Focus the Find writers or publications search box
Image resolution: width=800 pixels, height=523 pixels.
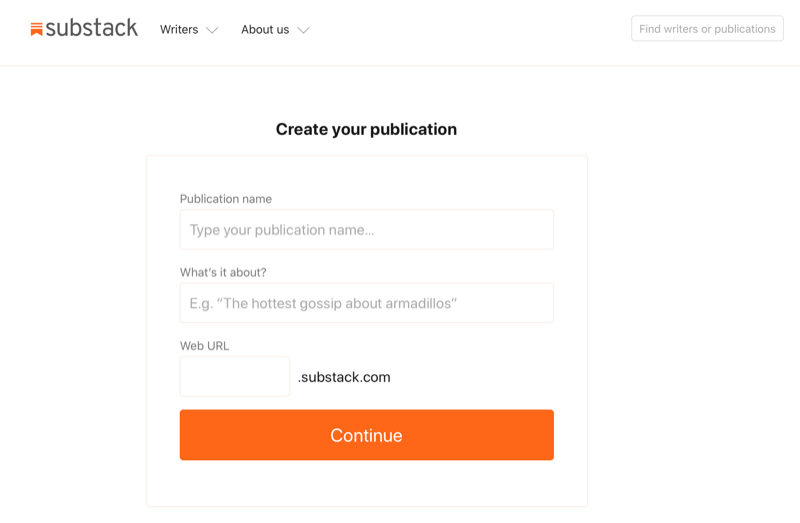(707, 29)
